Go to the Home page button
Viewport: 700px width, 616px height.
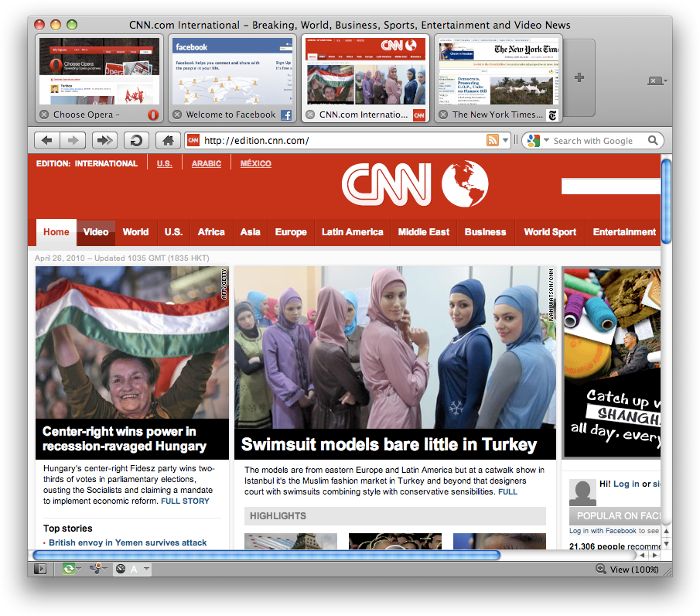pyautogui.click(x=168, y=141)
